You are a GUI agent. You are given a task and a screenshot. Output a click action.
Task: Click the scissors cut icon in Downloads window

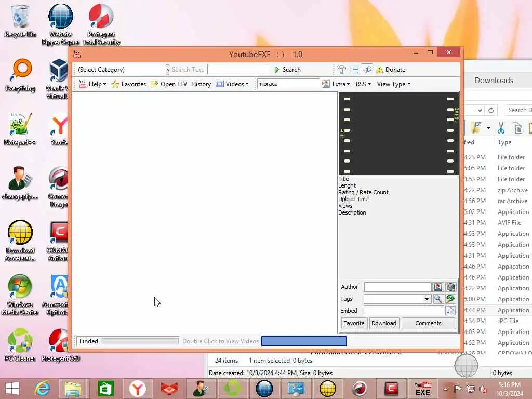click(501, 128)
